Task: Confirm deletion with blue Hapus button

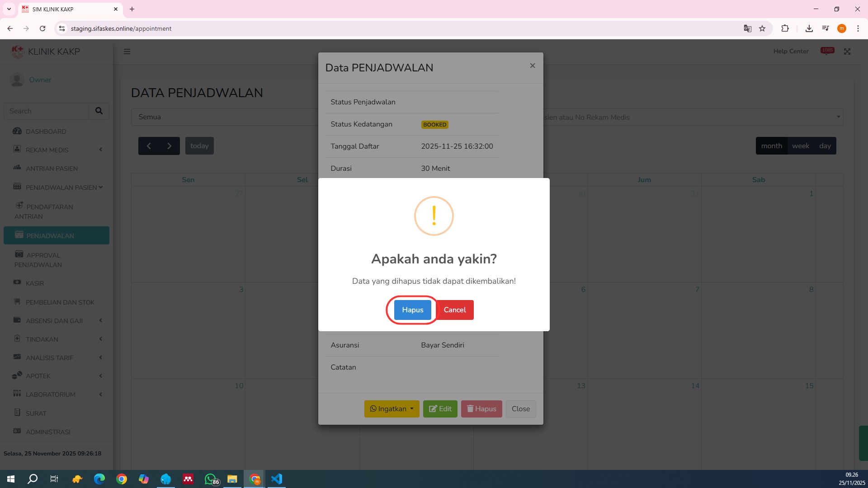Action: [412, 310]
